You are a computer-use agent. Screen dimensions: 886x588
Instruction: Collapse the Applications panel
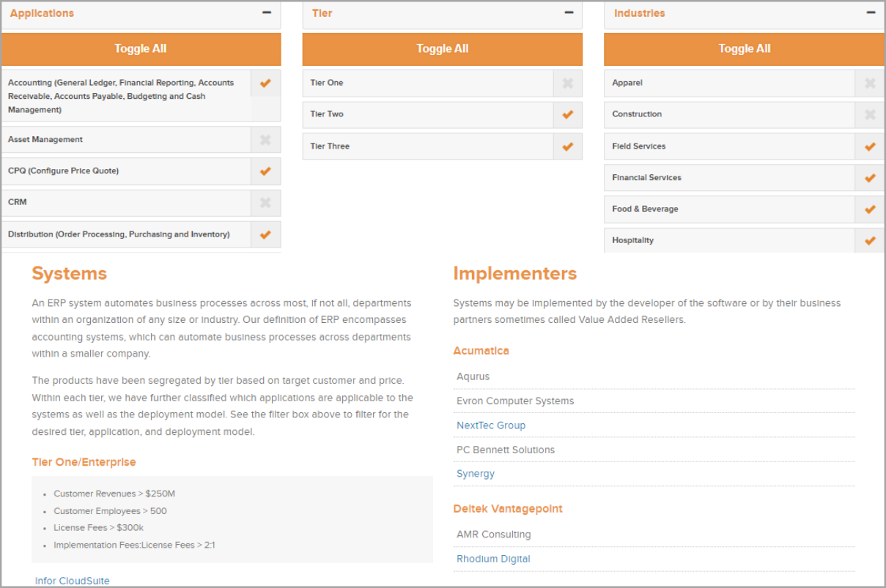click(266, 12)
